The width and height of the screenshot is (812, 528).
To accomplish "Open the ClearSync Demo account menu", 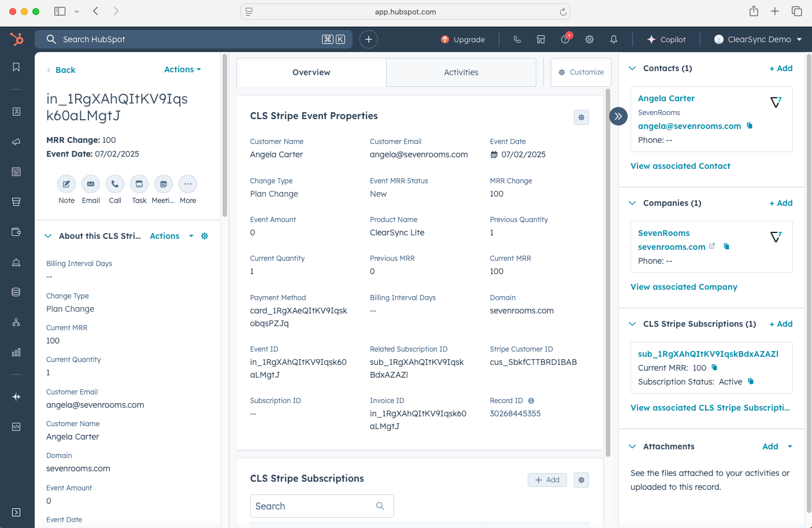I will click(x=758, y=39).
